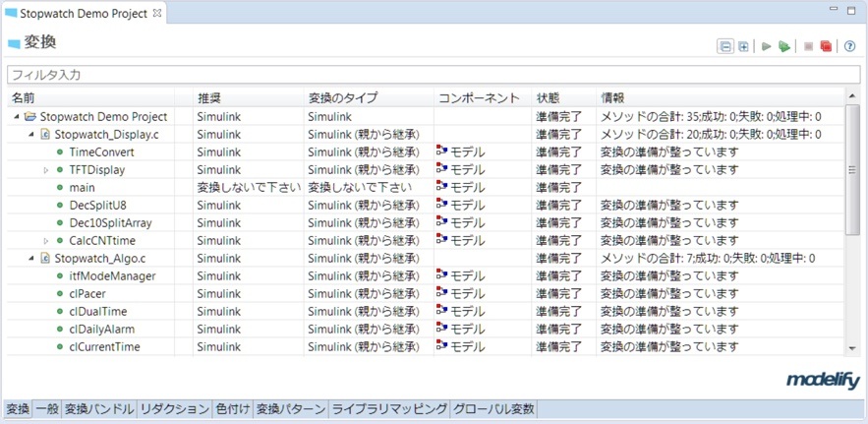Viewport: 868px width, 424px height.
Task: Expand the CalcCNTtime tree node
Action: tap(46, 241)
